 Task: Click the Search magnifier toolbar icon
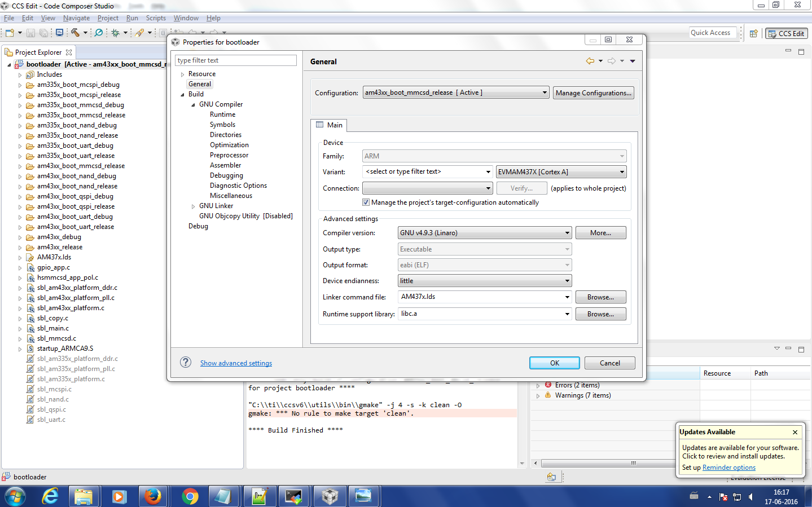tap(99, 33)
